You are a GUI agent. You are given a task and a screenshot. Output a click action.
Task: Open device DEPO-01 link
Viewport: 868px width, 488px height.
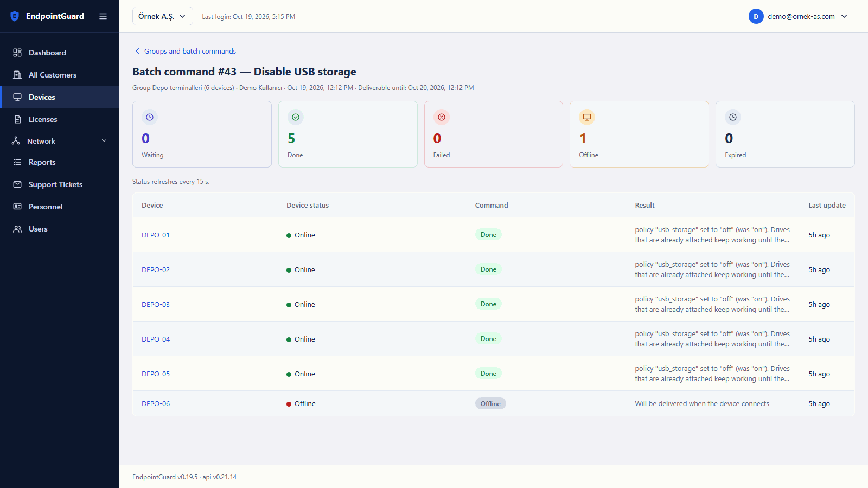pos(156,235)
